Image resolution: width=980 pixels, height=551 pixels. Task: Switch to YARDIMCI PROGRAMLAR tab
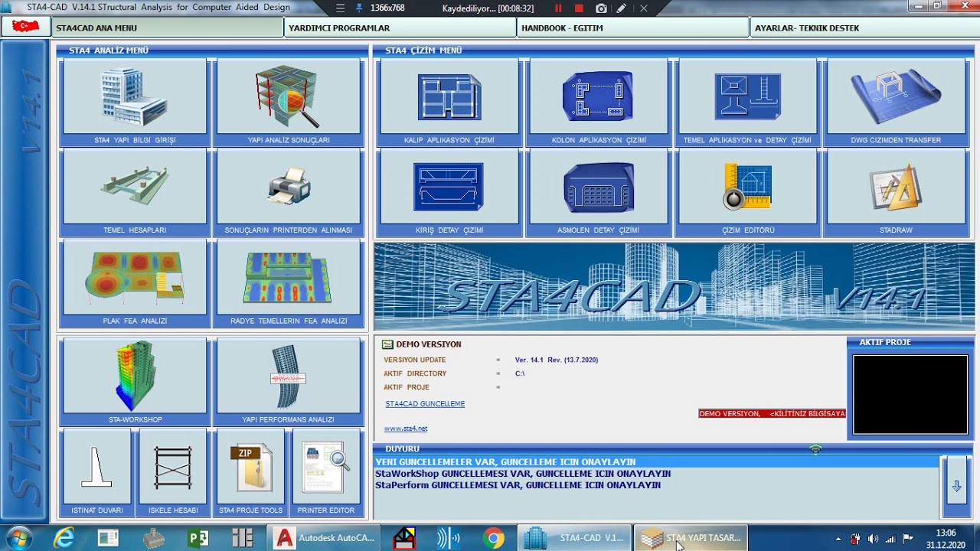pyautogui.click(x=401, y=28)
